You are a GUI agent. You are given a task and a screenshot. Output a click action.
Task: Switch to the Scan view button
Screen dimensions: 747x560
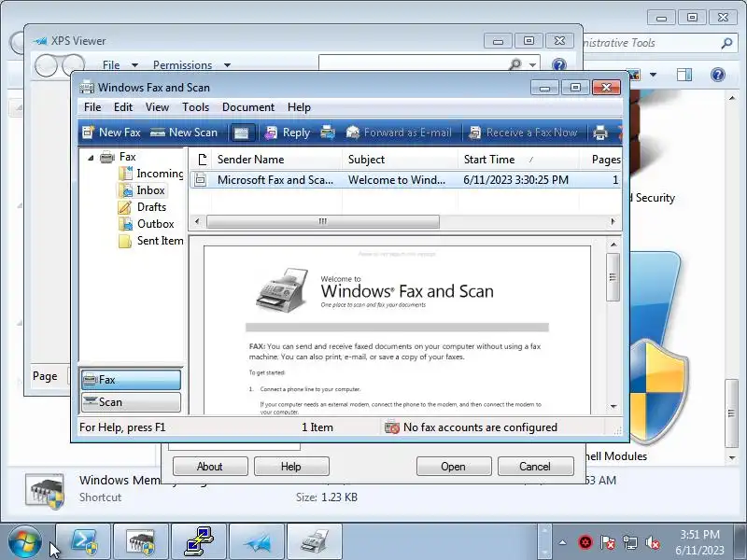pyautogui.click(x=131, y=402)
